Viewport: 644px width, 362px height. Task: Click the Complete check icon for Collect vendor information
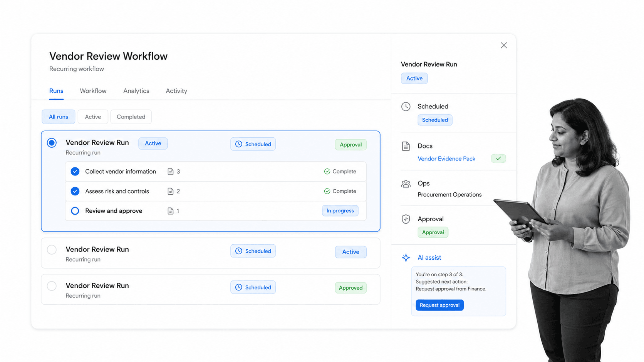327,172
